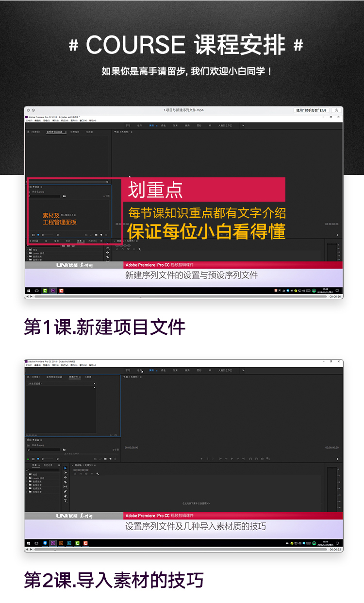
Task: Open panel overflow » beside 历史记录 in lesson 2
Action: 59,465
